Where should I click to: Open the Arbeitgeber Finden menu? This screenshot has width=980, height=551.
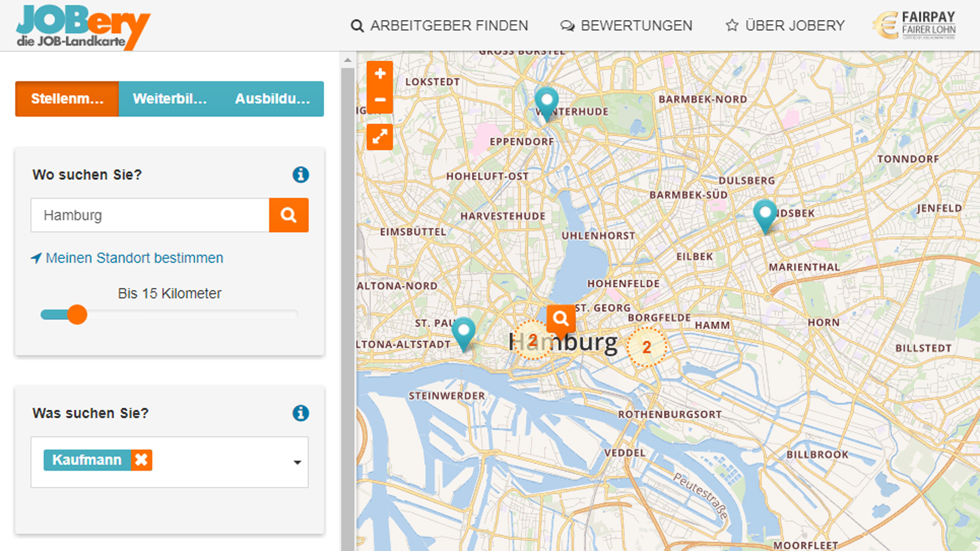(439, 26)
